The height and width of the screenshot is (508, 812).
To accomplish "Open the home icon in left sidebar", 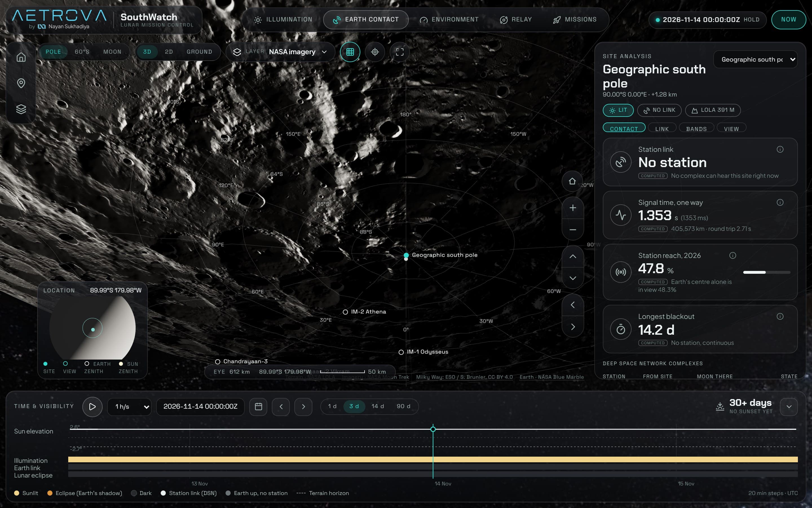I will pyautogui.click(x=21, y=57).
